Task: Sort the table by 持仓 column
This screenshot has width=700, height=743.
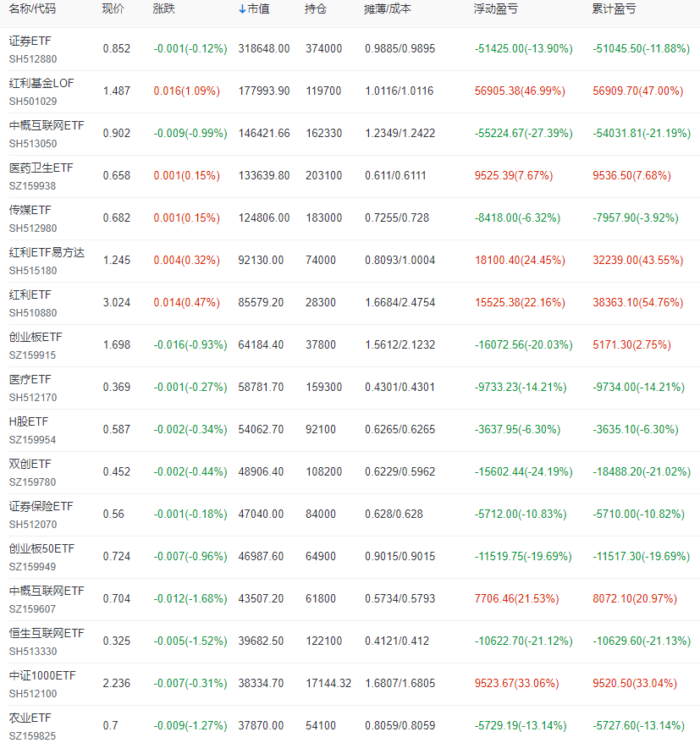Action: click(x=311, y=10)
